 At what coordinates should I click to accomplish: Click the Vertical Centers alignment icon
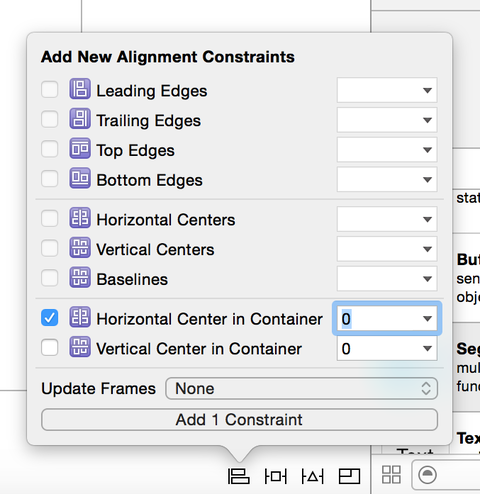tap(80, 247)
